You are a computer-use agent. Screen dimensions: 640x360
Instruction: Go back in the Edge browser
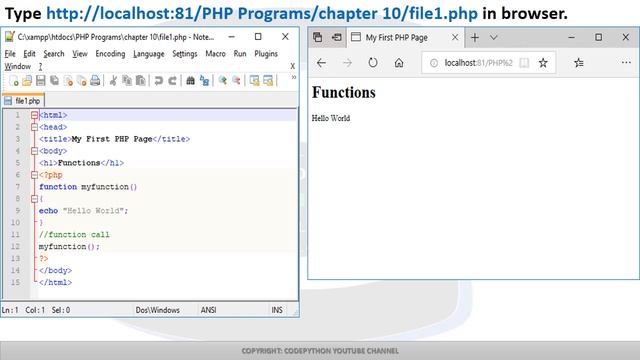(x=321, y=63)
